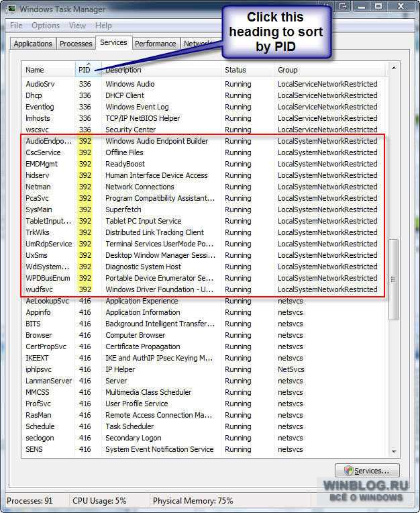Image resolution: width=420 pixels, height=513 pixels.
Task: Sort by the Group column header
Action: [x=330, y=70]
